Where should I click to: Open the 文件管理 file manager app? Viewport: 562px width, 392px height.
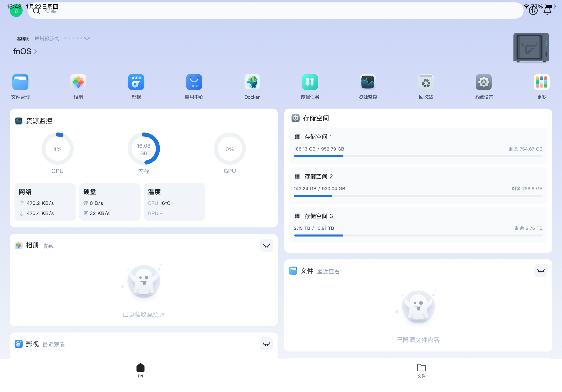tap(20, 82)
